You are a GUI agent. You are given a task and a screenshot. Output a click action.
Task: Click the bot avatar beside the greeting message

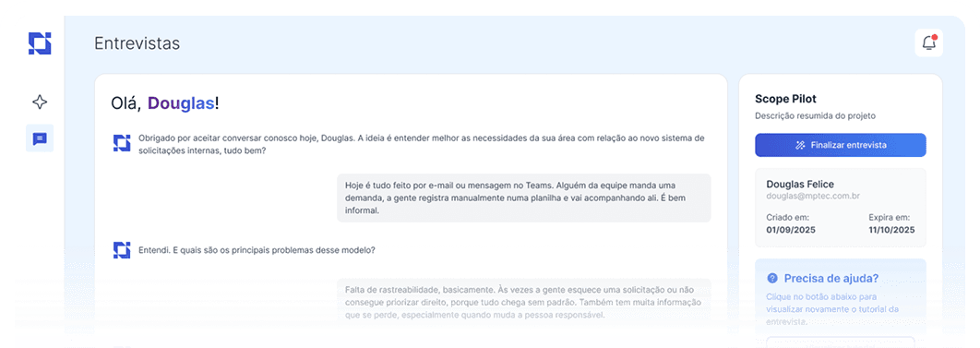121,143
